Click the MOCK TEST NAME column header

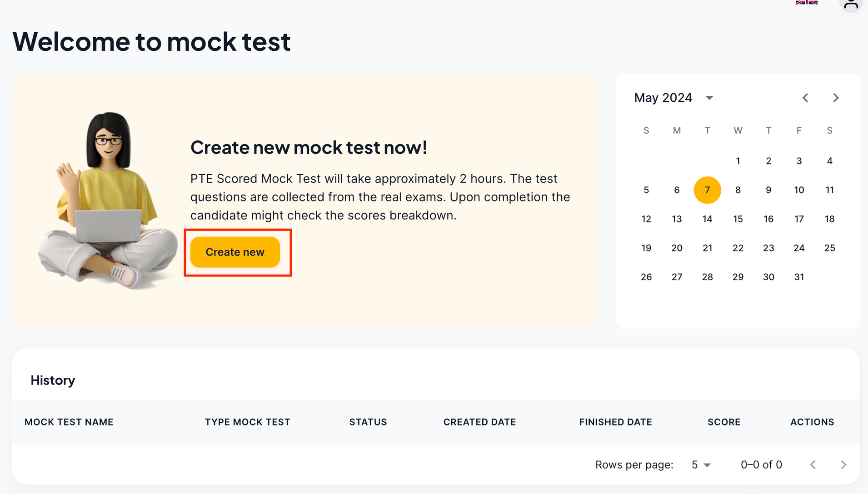[69, 422]
